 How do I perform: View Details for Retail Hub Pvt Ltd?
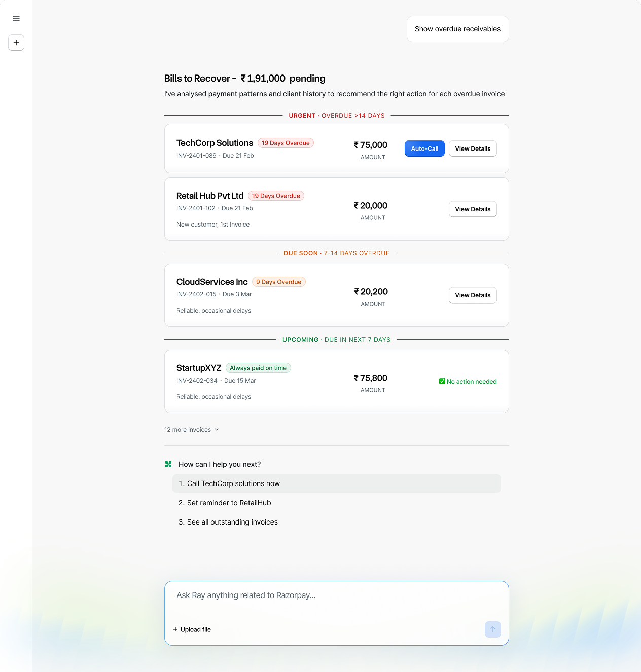point(473,209)
